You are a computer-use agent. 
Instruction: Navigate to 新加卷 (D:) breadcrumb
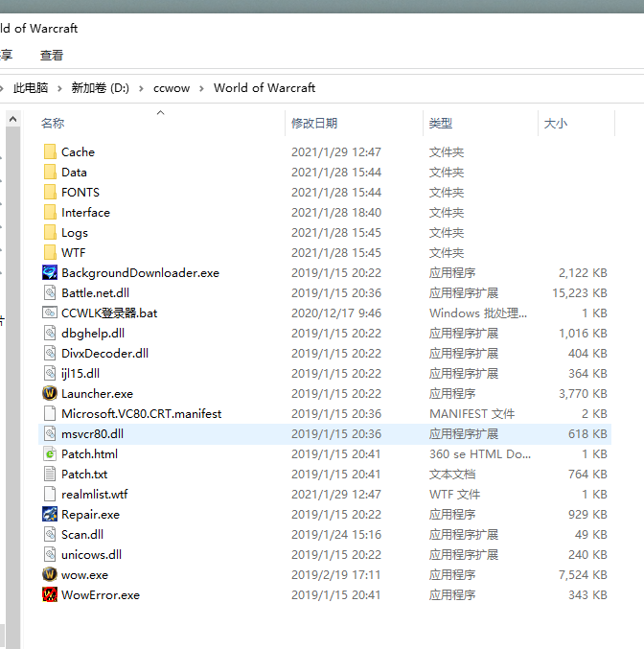click(x=101, y=88)
